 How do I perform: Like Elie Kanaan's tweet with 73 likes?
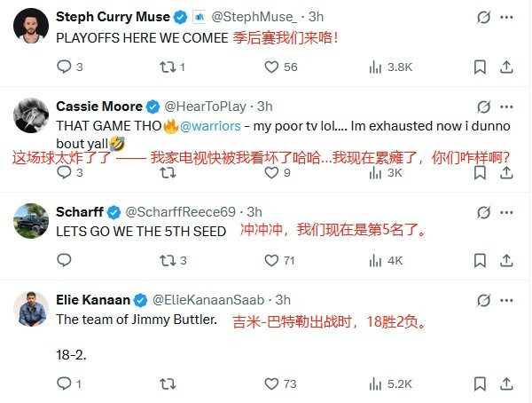pyautogui.click(x=271, y=384)
